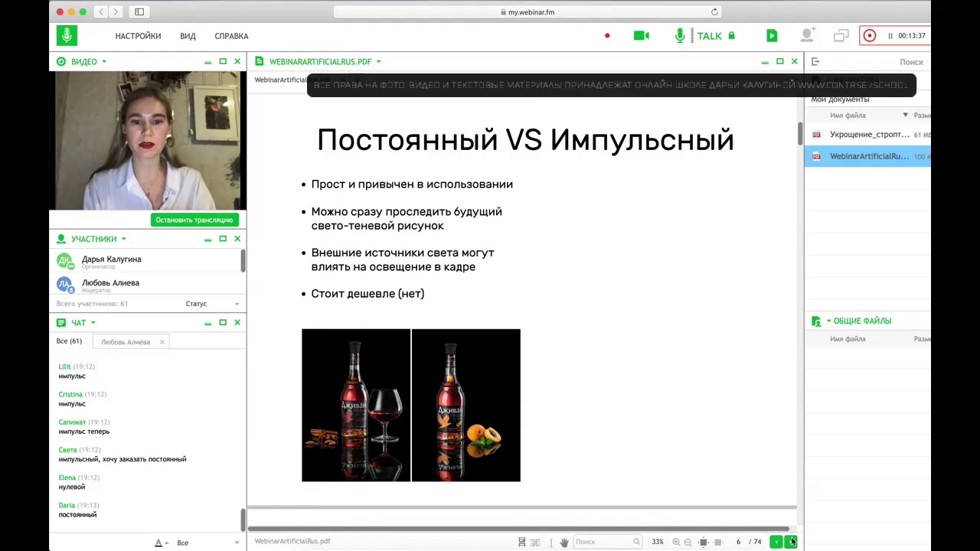Toggle the green camera icon
This screenshot has height=551, width=980.
tap(642, 36)
